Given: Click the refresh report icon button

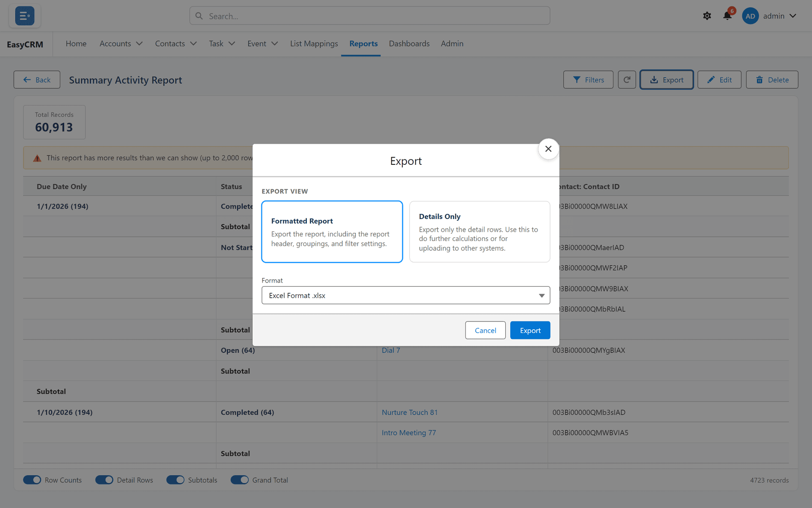Looking at the screenshot, I should 627,79.
